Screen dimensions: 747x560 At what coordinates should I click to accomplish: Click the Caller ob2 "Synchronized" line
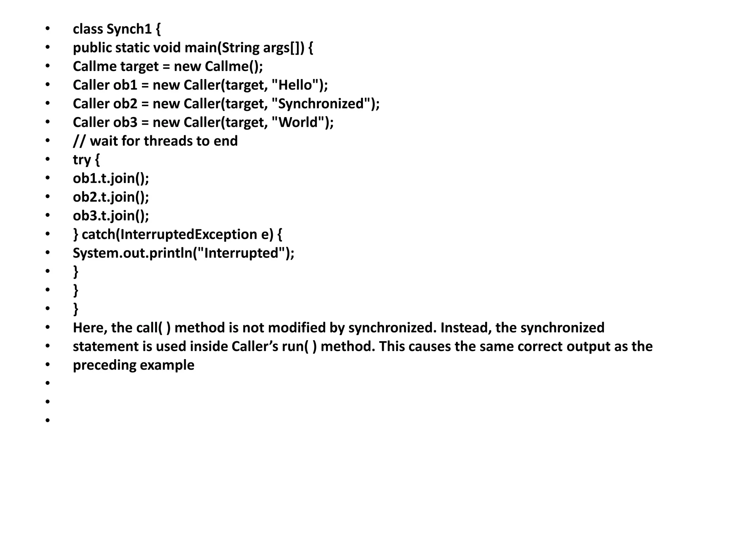[227, 104]
